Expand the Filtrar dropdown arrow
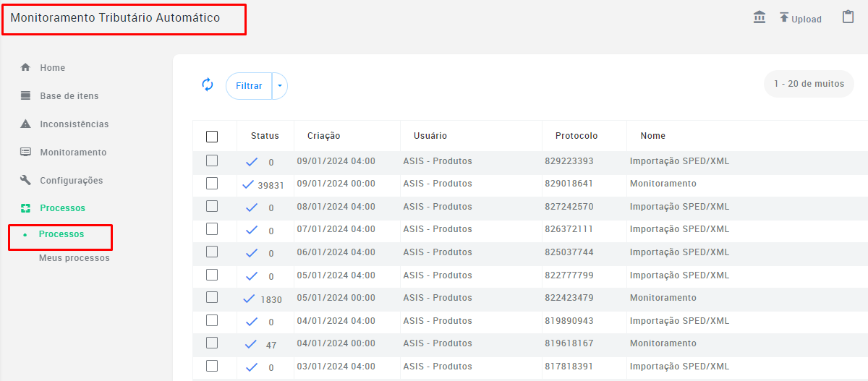The width and height of the screenshot is (868, 381). point(280,86)
